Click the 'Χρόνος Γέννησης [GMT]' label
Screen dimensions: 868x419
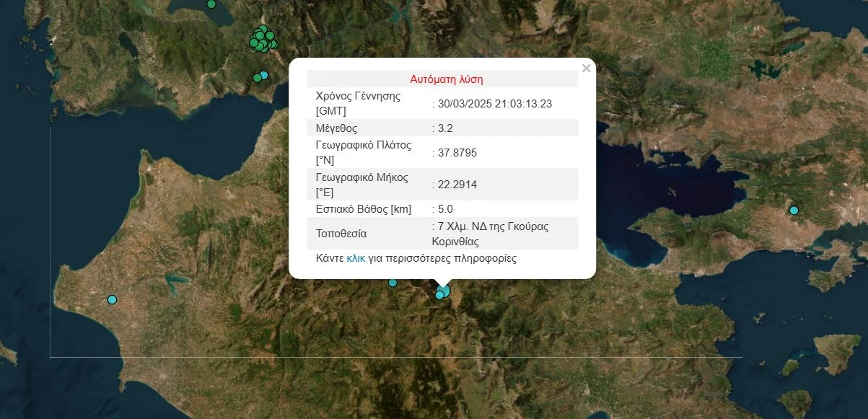(358, 103)
